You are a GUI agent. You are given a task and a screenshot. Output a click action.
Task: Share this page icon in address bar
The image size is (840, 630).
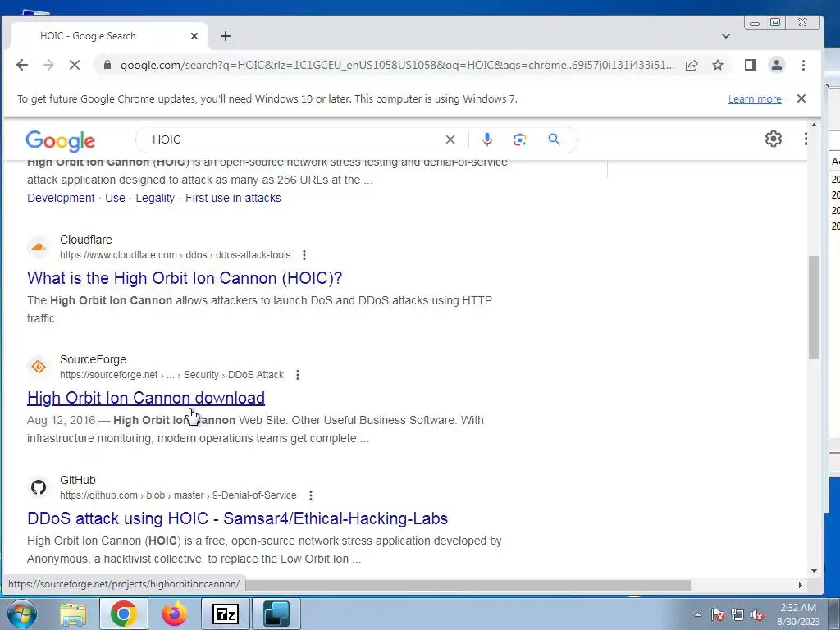click(x=692, y=65)
